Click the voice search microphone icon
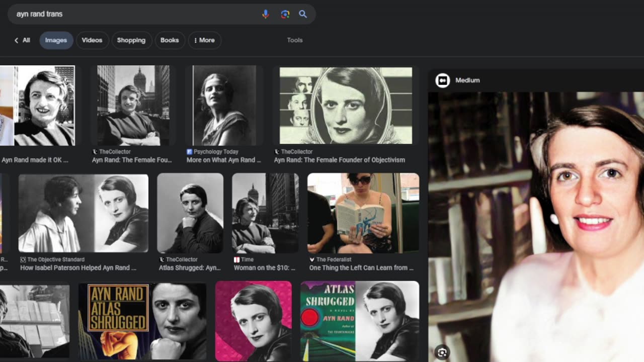Screen dimensions: 644x362 (x=266, y=14)
